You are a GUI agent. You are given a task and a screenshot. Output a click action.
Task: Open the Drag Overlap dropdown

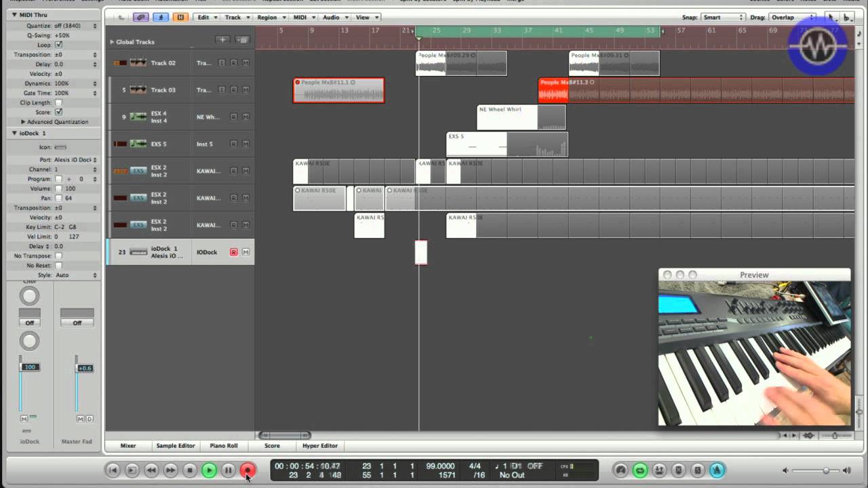tap(792, 17)
